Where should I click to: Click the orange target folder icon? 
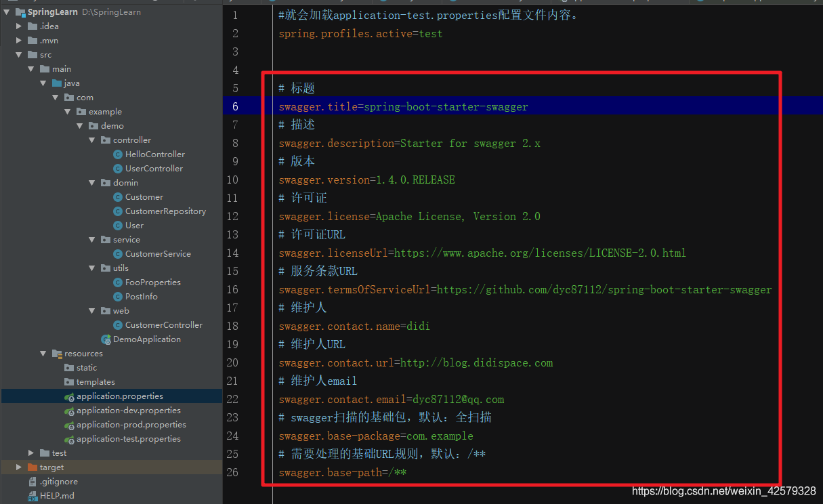tap(33, 467)
